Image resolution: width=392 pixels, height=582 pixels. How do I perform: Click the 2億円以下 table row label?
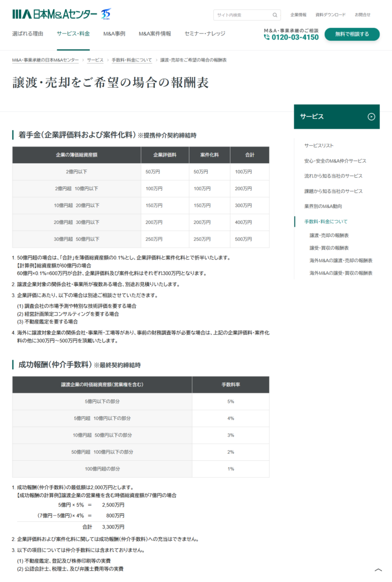pyautogui.click(x=76, y=172)
